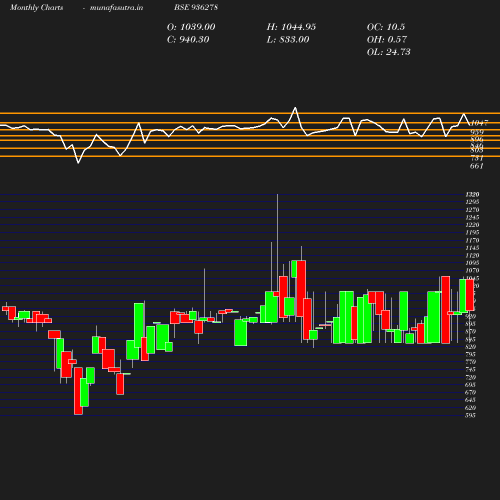The height and width of the screenshot is (500, 500).
Task: Click the lowest red candle near 595
Action: coord(78,391)
